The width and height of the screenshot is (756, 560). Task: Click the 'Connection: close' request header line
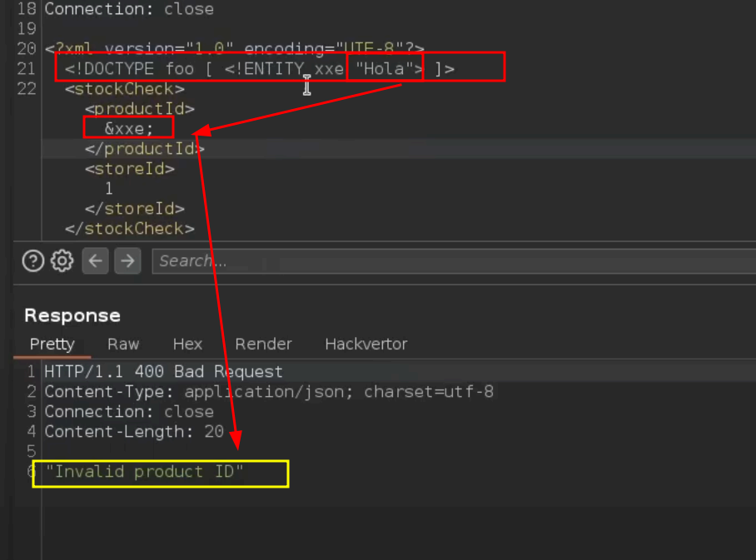click(129, 9)
